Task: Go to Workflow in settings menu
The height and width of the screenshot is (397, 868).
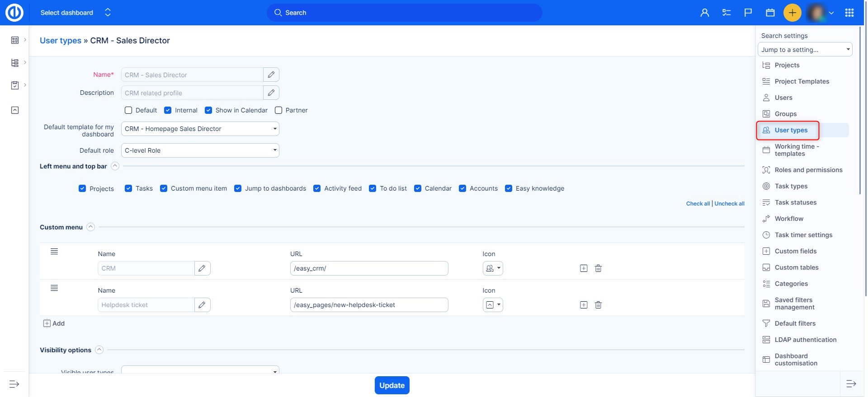Action: tap(789, 219)
